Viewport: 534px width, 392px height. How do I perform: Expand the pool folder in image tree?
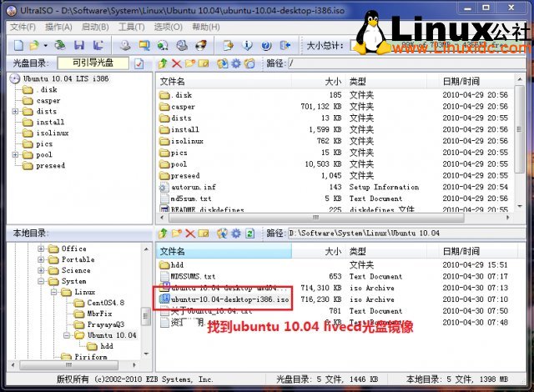click(x=15, y=155)
